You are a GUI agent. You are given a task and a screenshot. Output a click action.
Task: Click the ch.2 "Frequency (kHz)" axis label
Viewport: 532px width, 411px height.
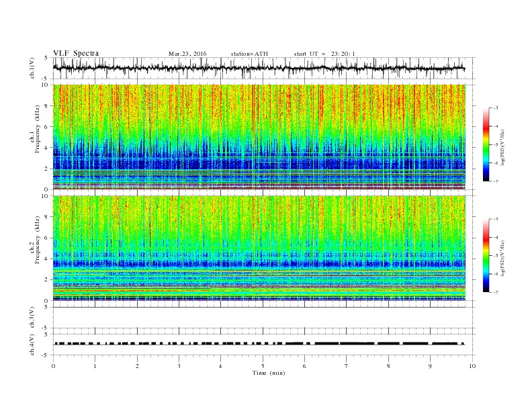click(x=37, y=240)
